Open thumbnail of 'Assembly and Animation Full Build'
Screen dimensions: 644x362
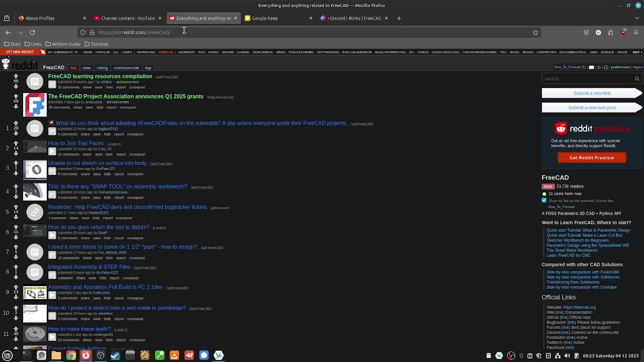click(35, 293)
